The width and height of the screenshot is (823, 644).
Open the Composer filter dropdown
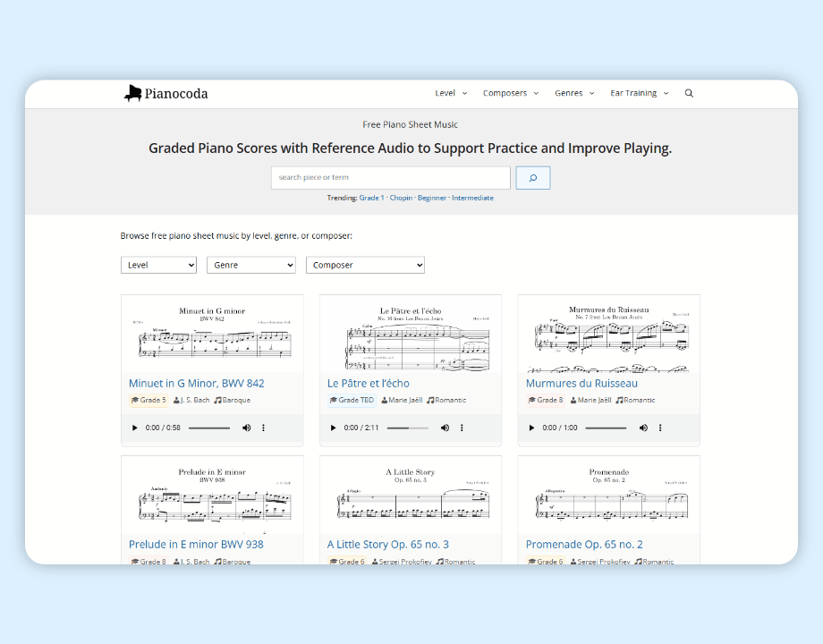point(365,266)
